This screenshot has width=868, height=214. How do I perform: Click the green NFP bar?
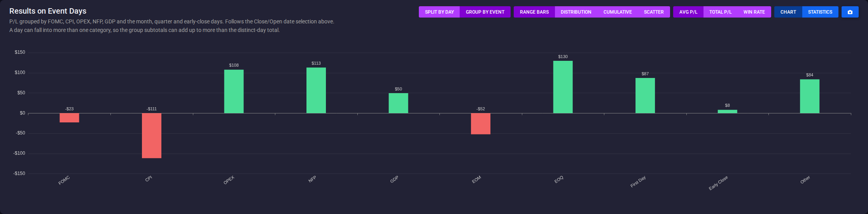click(x=316, y=90)
